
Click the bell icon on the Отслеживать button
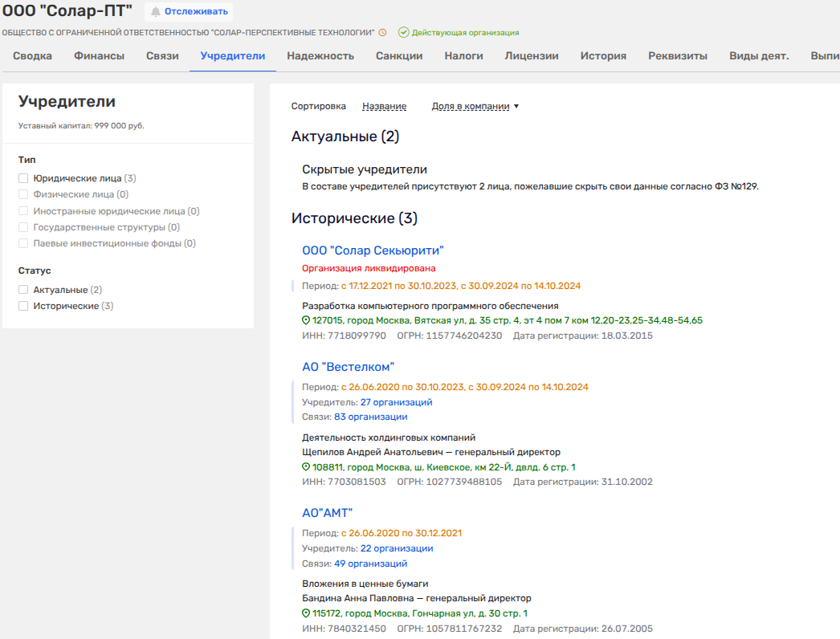pos(156,11)
